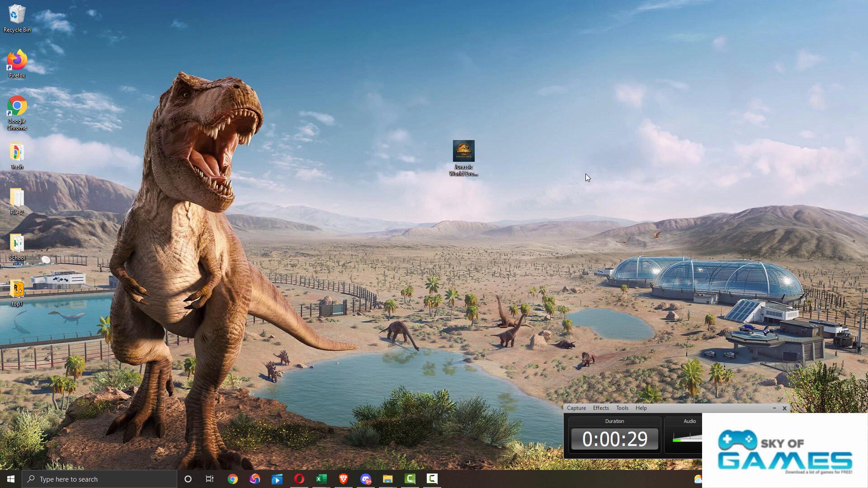Screen dimensions: 868x488
Task: Open Discord from the taskbar
Action: coord(365,479)
